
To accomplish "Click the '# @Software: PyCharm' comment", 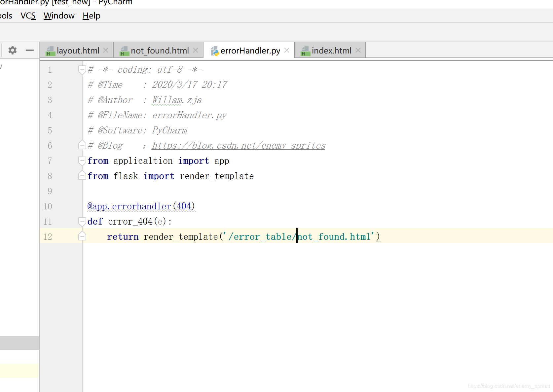I will coord(137,130).
